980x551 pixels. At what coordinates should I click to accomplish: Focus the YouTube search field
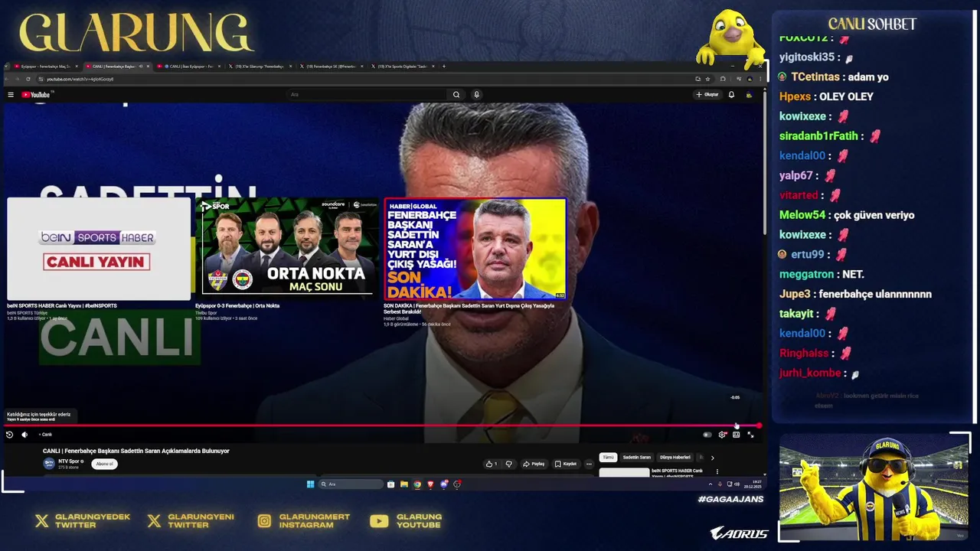pyautogui.click(x=367, y=95)
